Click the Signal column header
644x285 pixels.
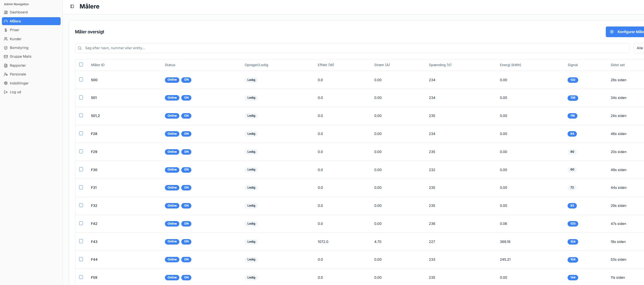[x=572, y=65]
